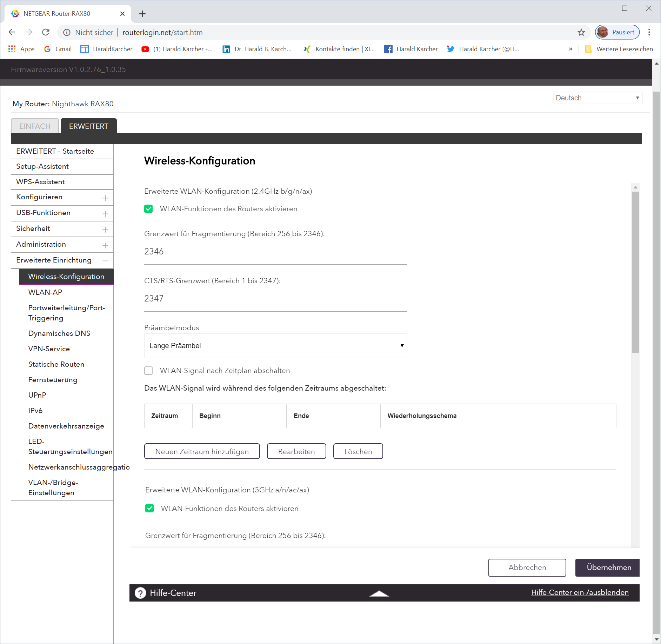
Task: Open the Gmail bookmark
Action: 58,49
